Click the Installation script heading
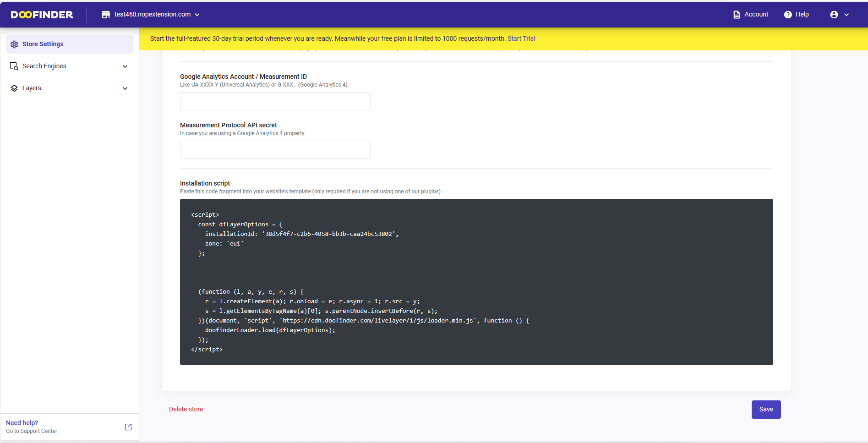 click(205, 183)
